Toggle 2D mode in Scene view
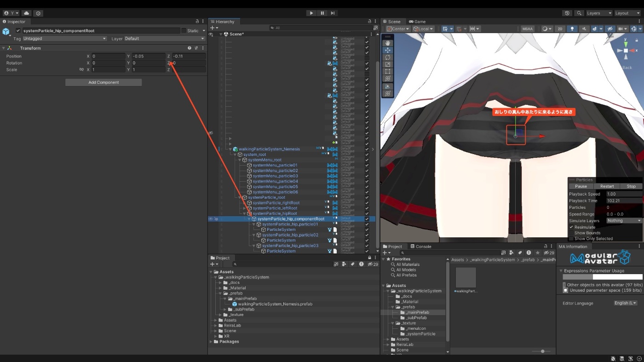The height and width of the screenshot is (362, 644). (560, 29)
